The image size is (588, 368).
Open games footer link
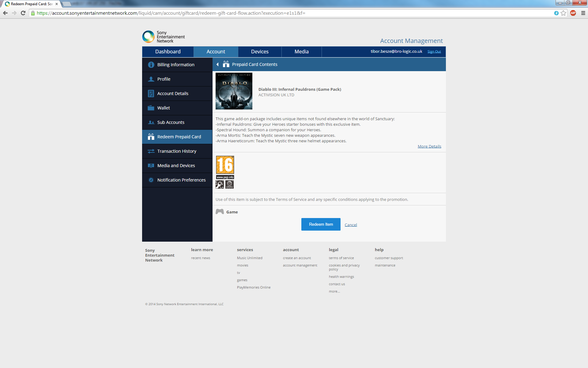(242, 280)
